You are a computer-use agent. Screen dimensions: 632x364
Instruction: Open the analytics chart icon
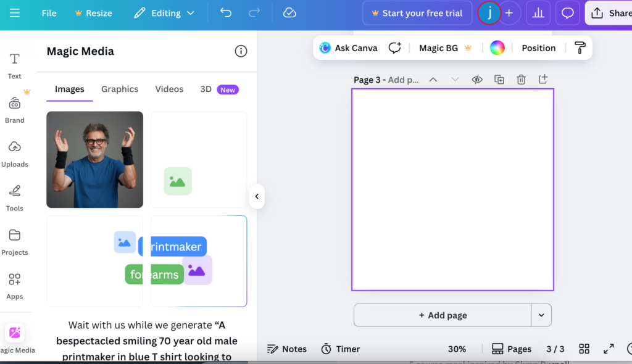click(x=538, y=13)
